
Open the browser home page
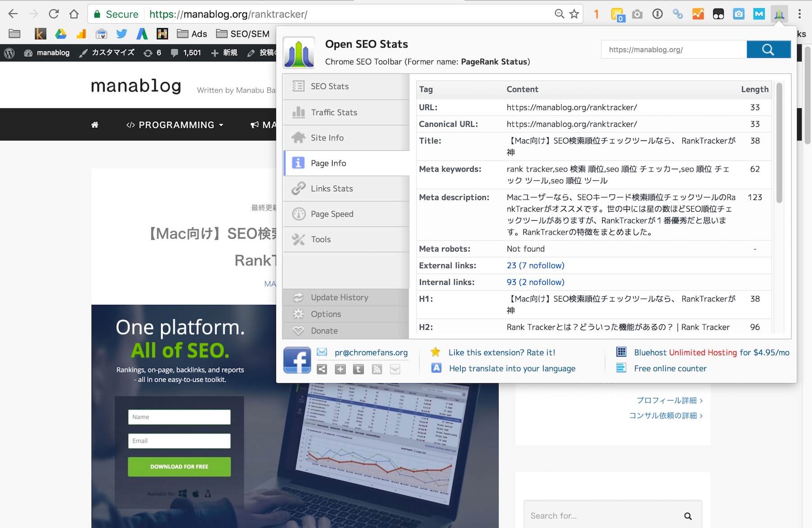74,14
